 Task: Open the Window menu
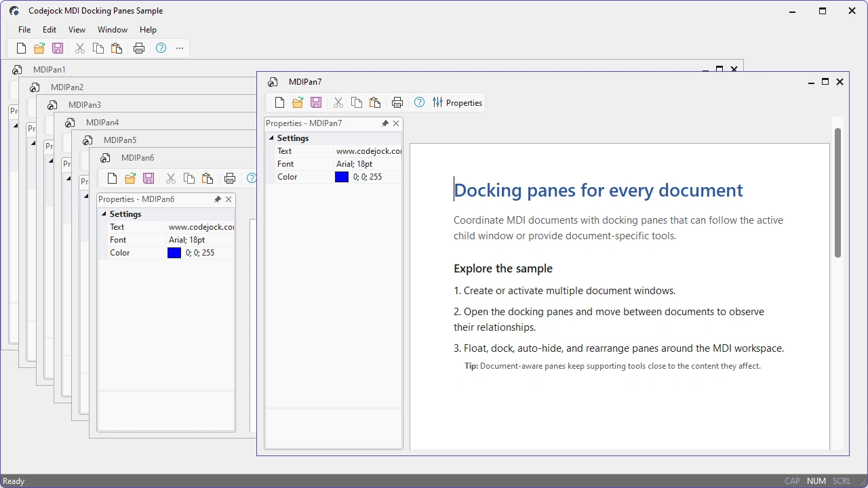tap(113, 30)
